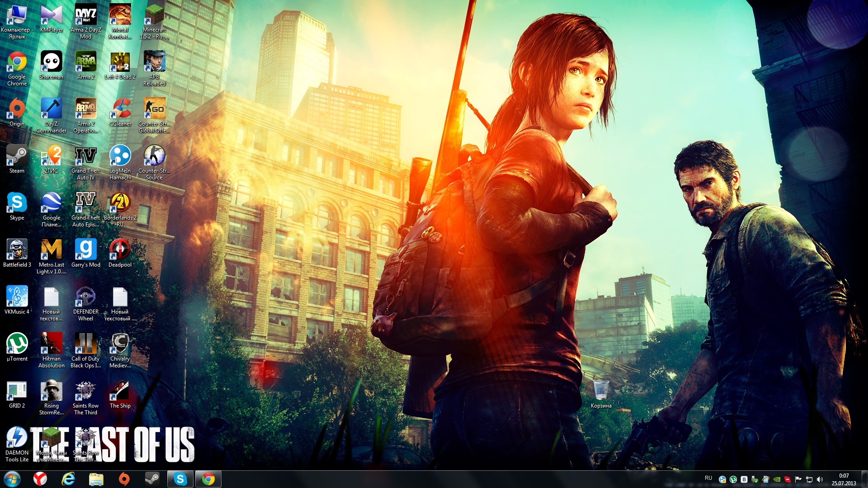Select the Deadpool desktop shortcut
The width and height of the screenshot is (868, 488).
click(x=120, y=253)
